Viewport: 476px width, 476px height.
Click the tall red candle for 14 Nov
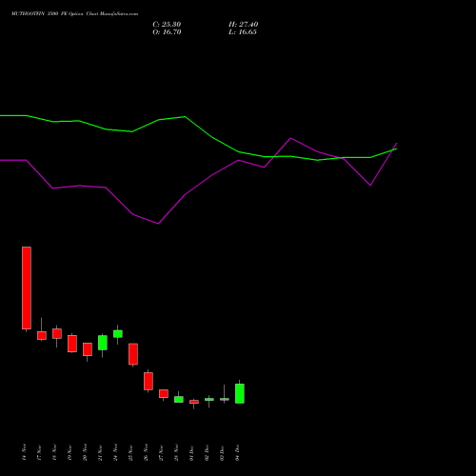point(27,288)
